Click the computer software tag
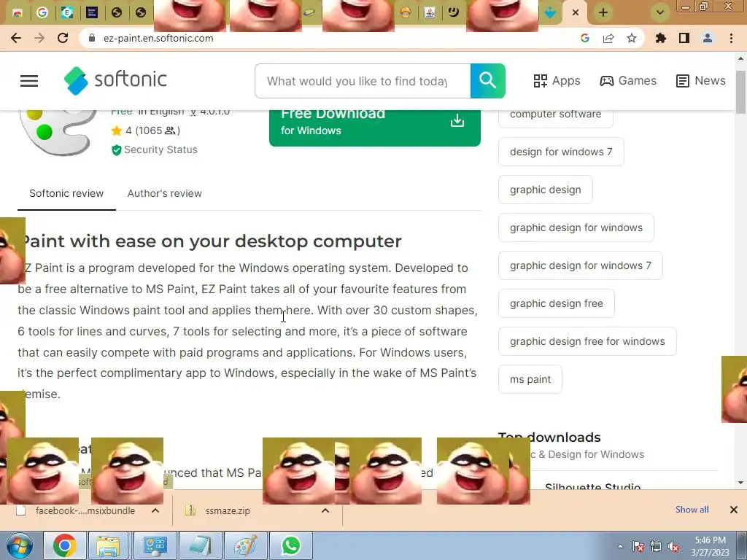 (x=555, y=116)
